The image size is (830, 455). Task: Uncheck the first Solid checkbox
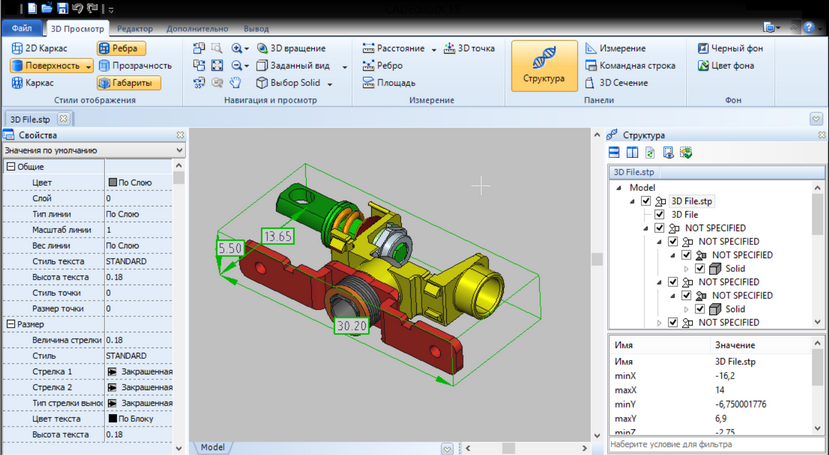[x=700, y=269]
